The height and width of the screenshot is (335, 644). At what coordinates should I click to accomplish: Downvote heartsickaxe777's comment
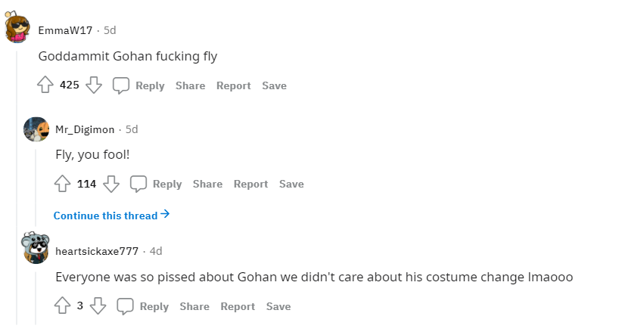(98, 306)
